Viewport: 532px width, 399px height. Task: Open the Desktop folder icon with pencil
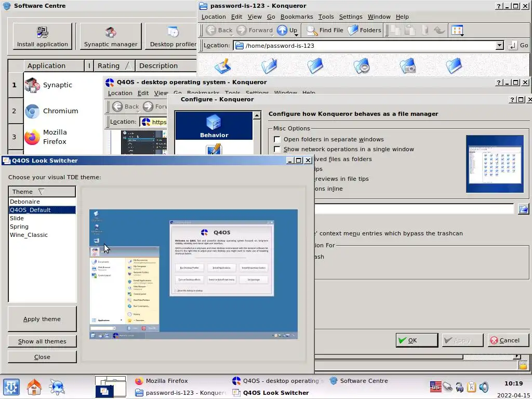[223, 66]
